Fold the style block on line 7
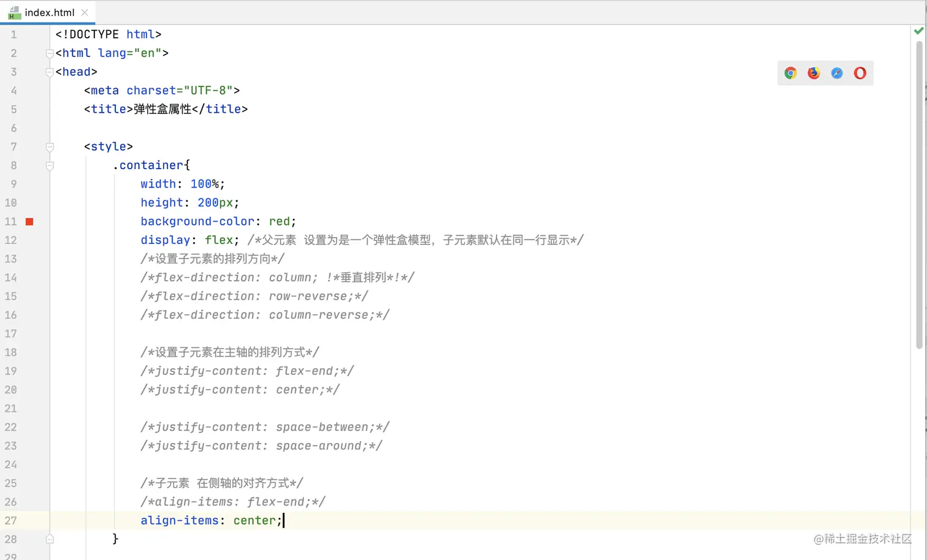The image size is (927, 560). click(50, 147)
